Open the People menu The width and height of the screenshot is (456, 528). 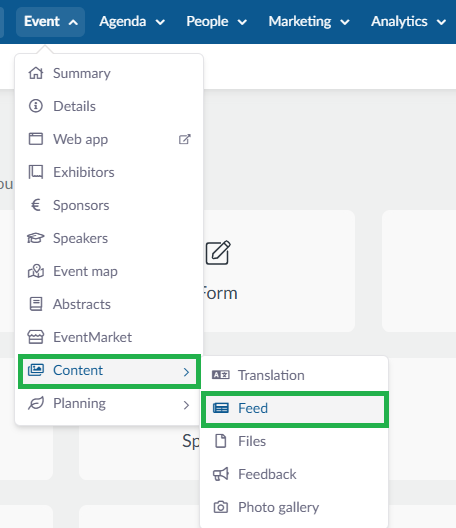coord(217,22)
